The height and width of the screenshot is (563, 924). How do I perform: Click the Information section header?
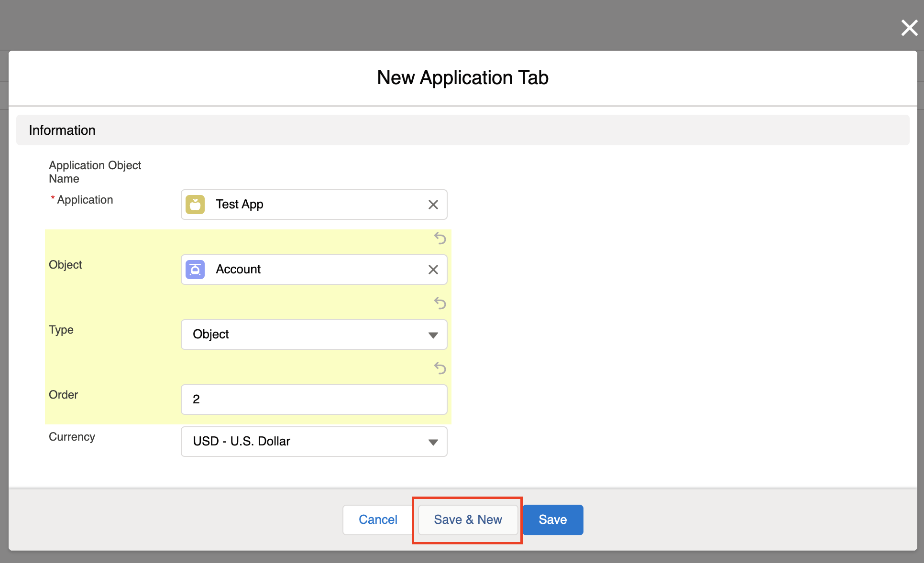point(62,130)
